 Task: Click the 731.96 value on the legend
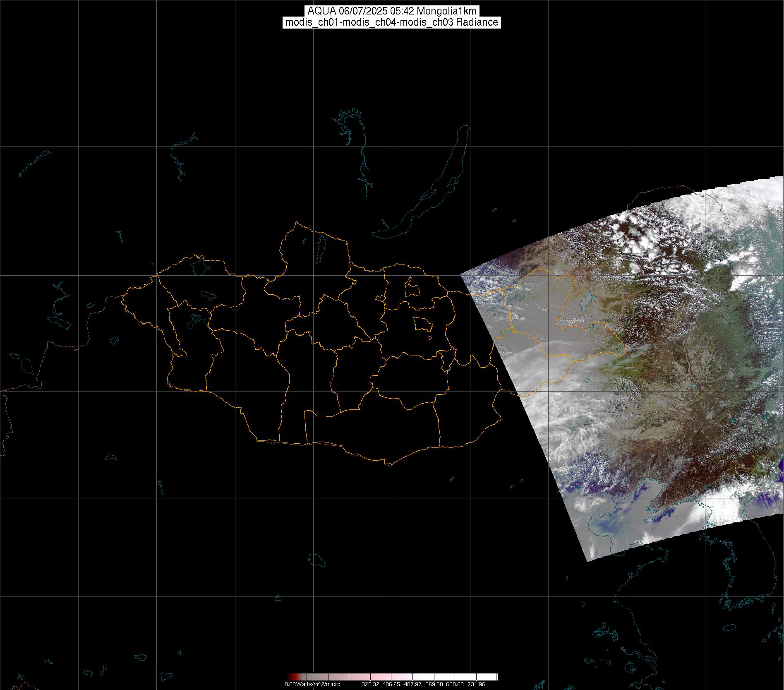pos(476,685)
